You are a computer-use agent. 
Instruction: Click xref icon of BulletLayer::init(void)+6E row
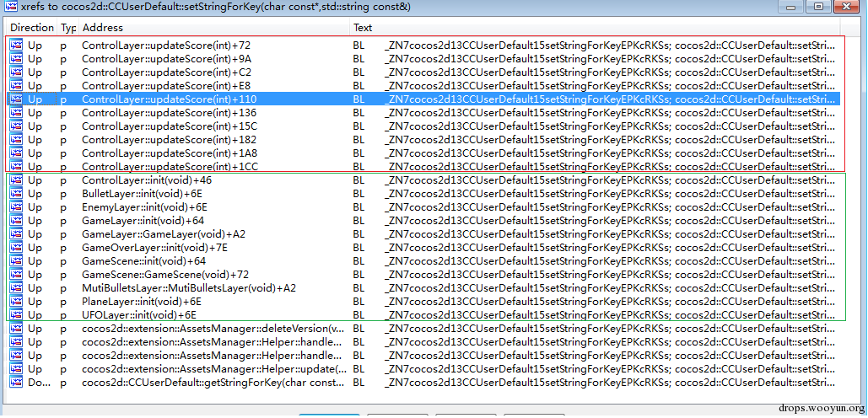click(x=15, y=194)
